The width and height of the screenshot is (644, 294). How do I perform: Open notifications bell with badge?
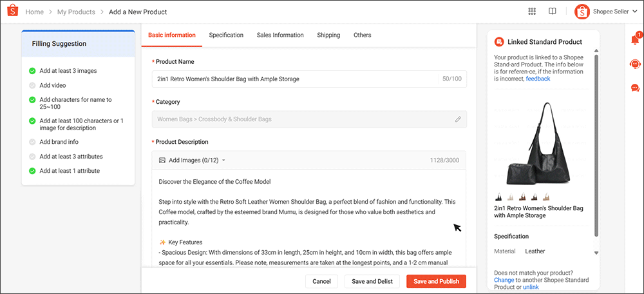pyautogui.click(x=635, y=40)
